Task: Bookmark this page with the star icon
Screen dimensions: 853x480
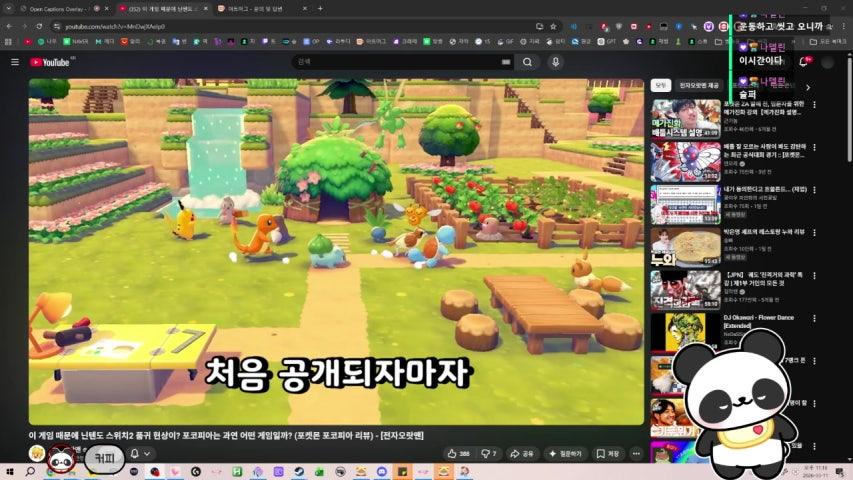Action: click(553, 26)
